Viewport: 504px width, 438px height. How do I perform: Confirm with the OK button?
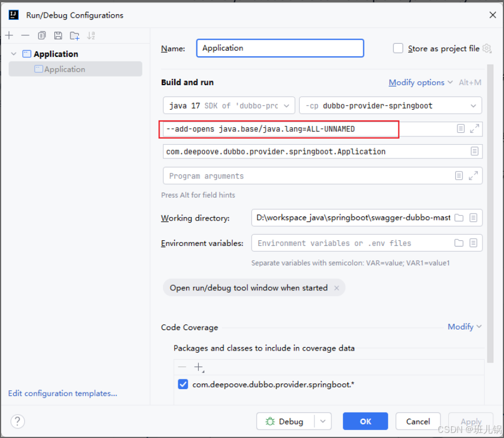point(365,422)
